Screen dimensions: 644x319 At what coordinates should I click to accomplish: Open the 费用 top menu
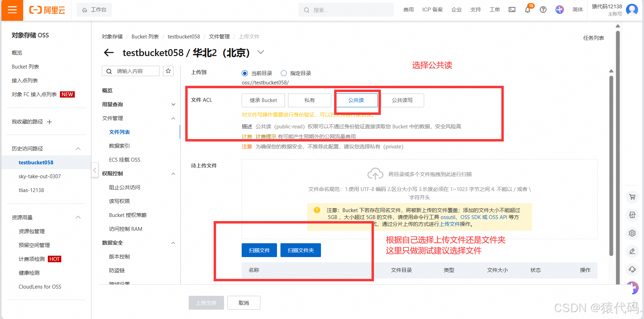point(409,10)
